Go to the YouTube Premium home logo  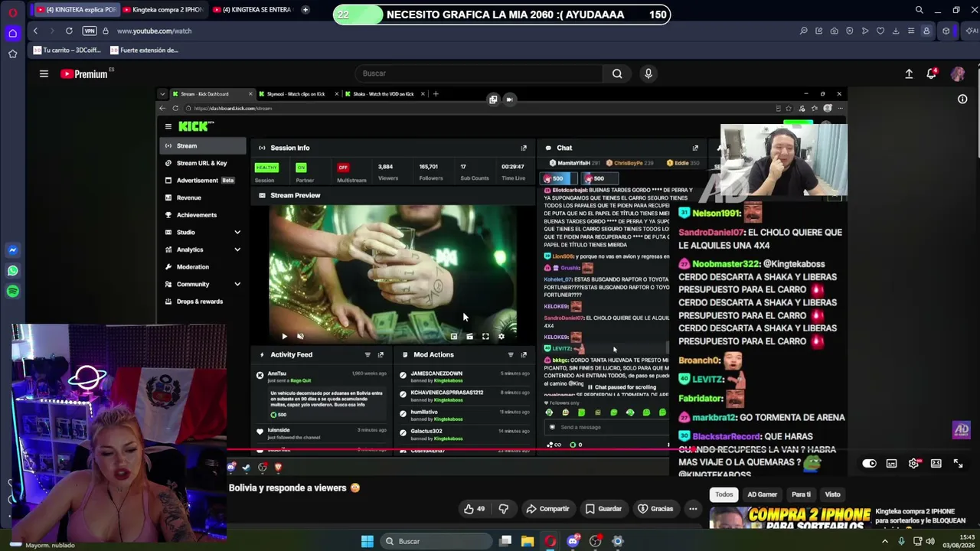pyautogui.click(x=85, y=73)
